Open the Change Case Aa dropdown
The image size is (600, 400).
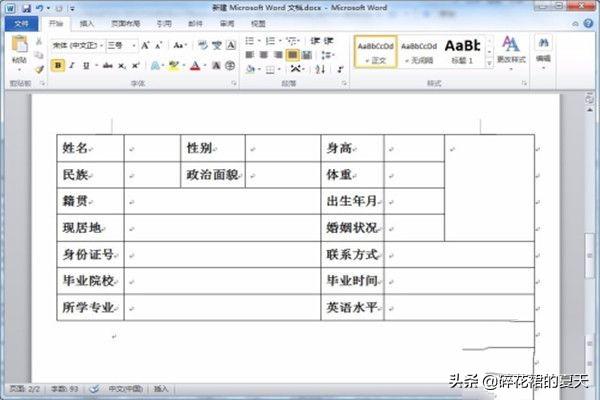[x=179, y=46]
